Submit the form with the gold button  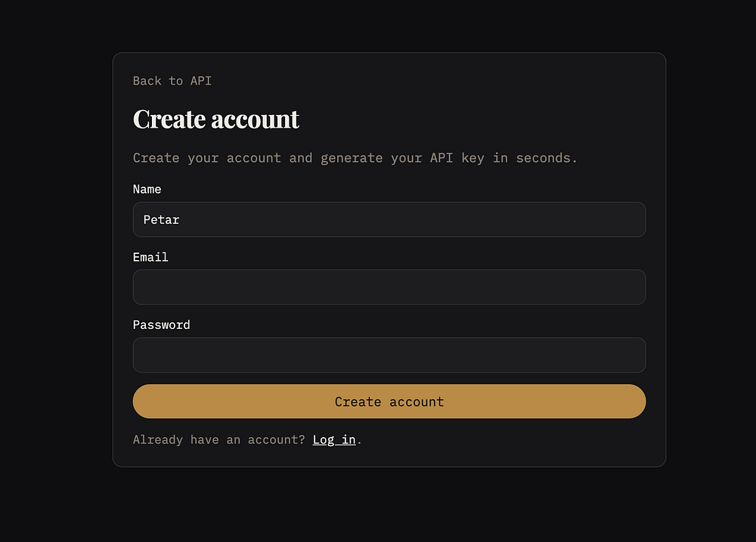[389, 401]
